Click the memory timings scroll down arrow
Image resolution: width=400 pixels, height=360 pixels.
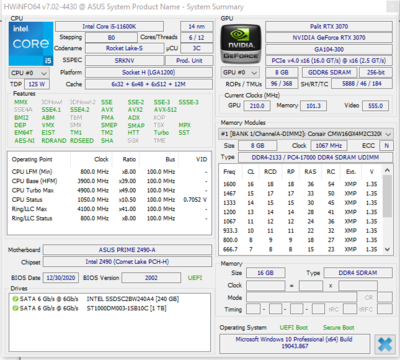[x=387, y=249]
